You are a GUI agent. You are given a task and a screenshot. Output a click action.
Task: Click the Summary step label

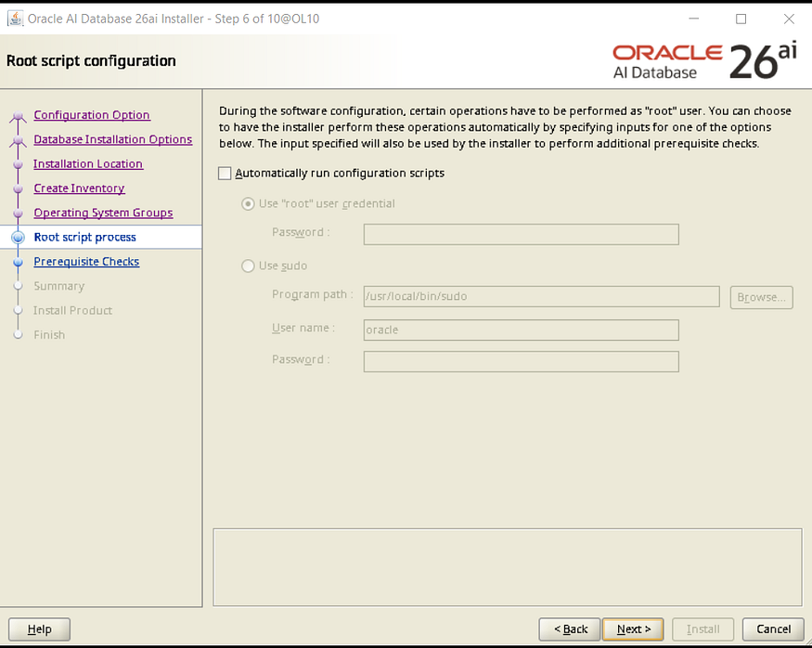[x=59, y=286]
